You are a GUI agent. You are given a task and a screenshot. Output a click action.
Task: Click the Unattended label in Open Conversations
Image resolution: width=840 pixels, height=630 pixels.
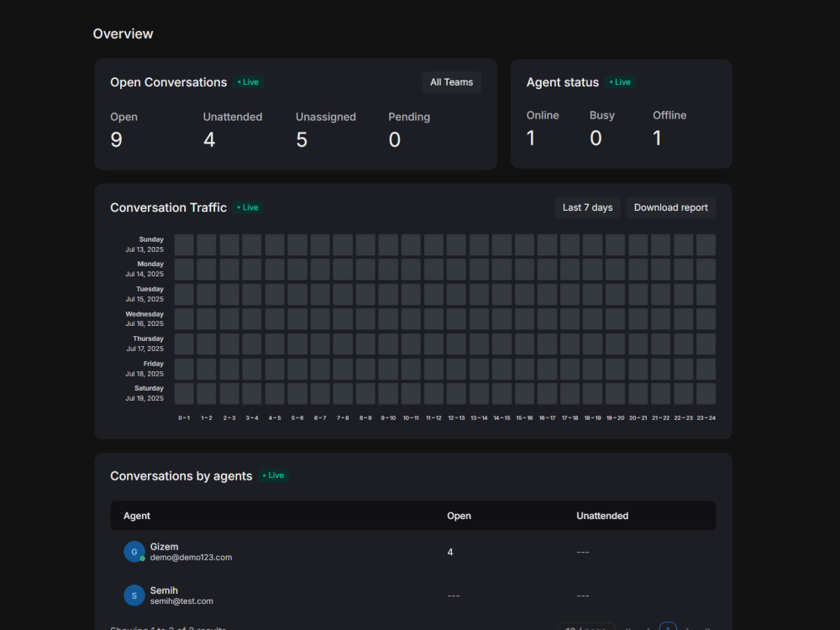click(233, 117)
